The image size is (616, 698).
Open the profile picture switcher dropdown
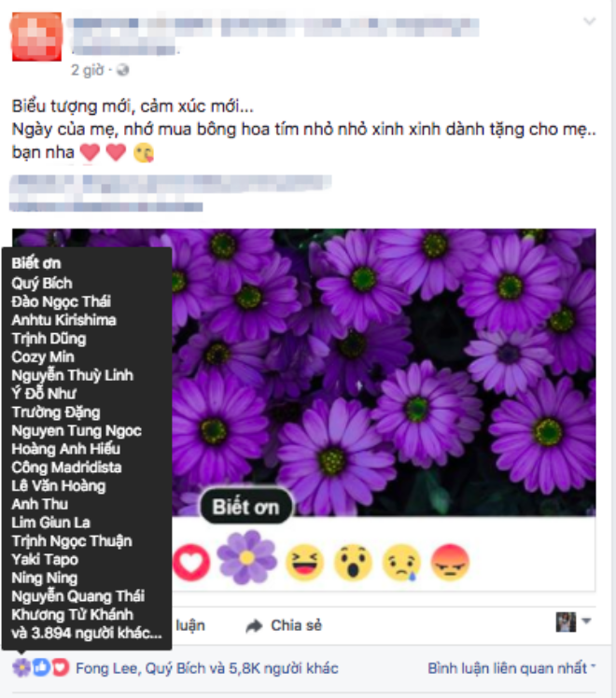[573, 621]
